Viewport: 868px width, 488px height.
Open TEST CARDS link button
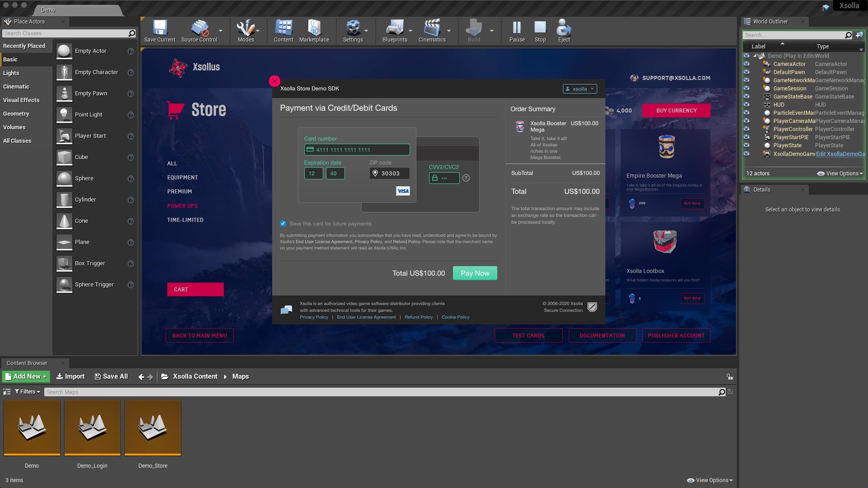pyautogui.click(x=528, y=336)
